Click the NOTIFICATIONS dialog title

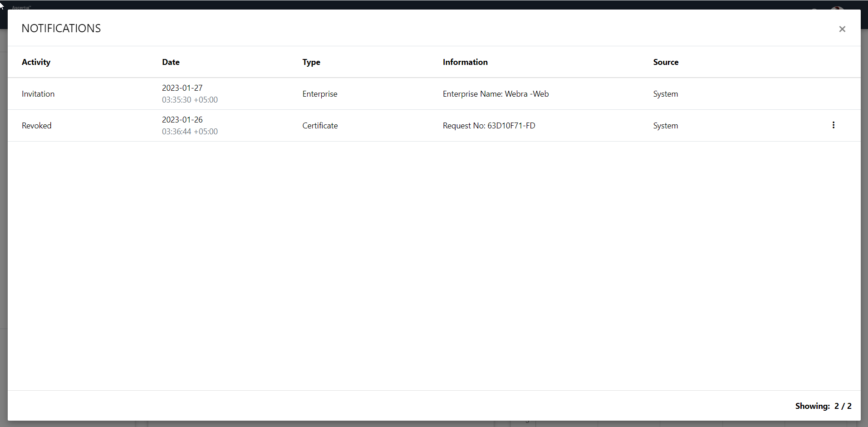tap(61, 28)
